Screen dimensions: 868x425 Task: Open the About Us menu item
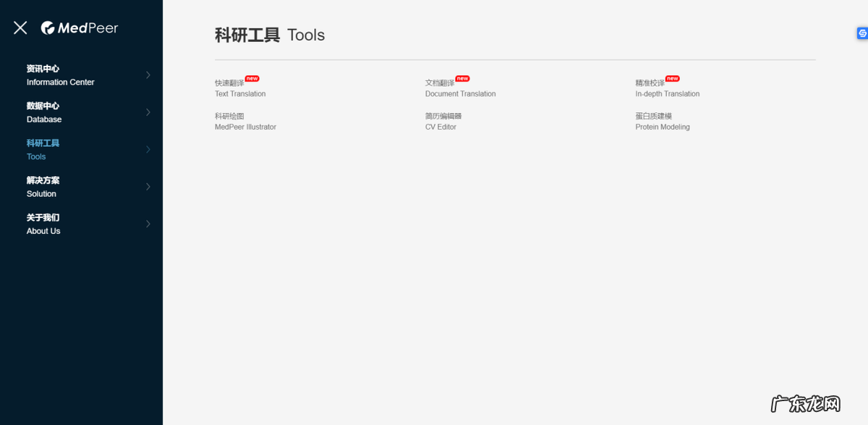pyautogui.click(x=43, y=224)
